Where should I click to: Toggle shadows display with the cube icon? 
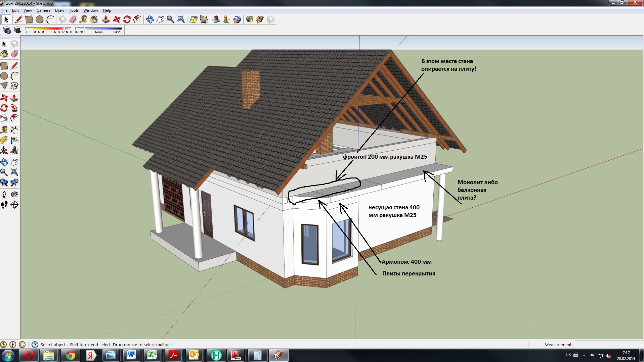tap(17, 31)
